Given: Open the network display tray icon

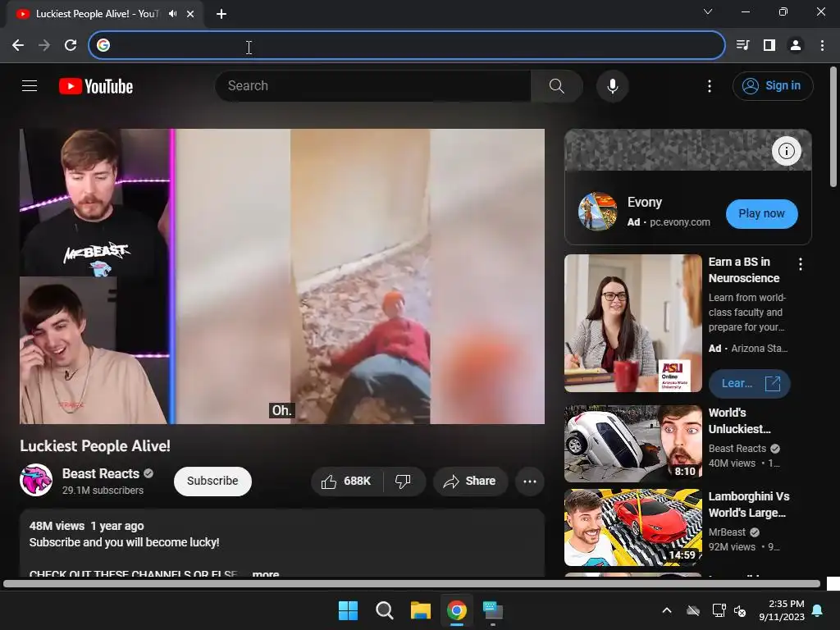Looking at the screenshot, I should pos(719,610).
